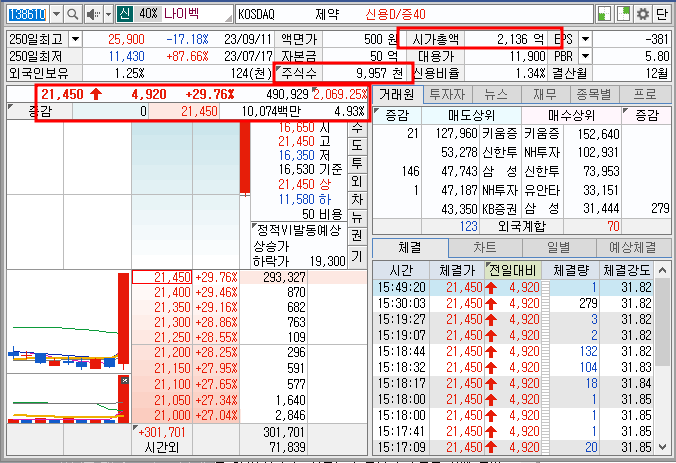Click the 시간외 label at bottom
The width and height of the screenshot is (676, 463).
(x=162, y=447)
